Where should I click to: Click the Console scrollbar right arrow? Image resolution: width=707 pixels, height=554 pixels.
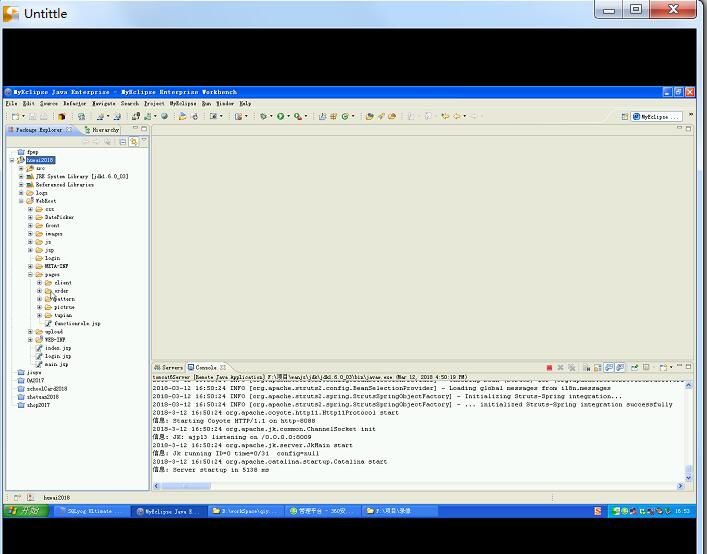pos(680,486)
